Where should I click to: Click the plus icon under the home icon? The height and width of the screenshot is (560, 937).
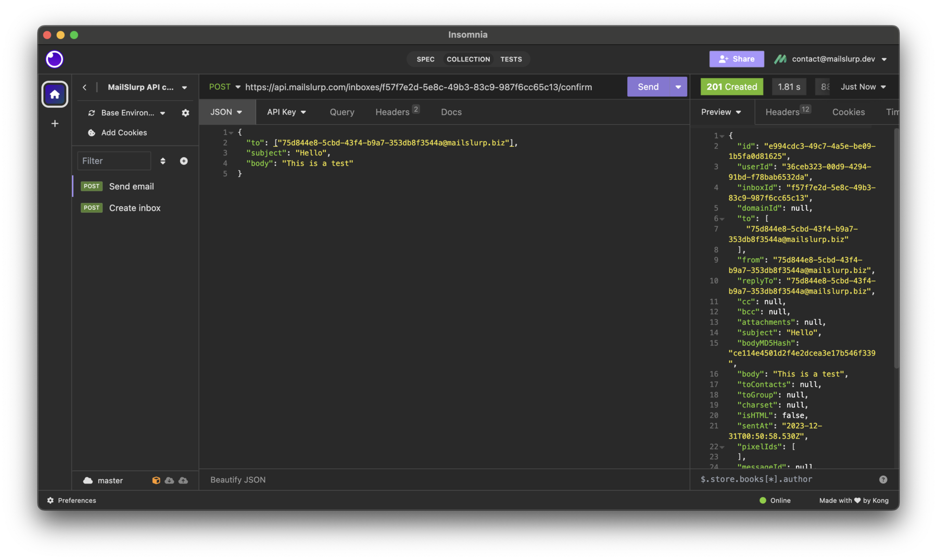pos(55,124)
